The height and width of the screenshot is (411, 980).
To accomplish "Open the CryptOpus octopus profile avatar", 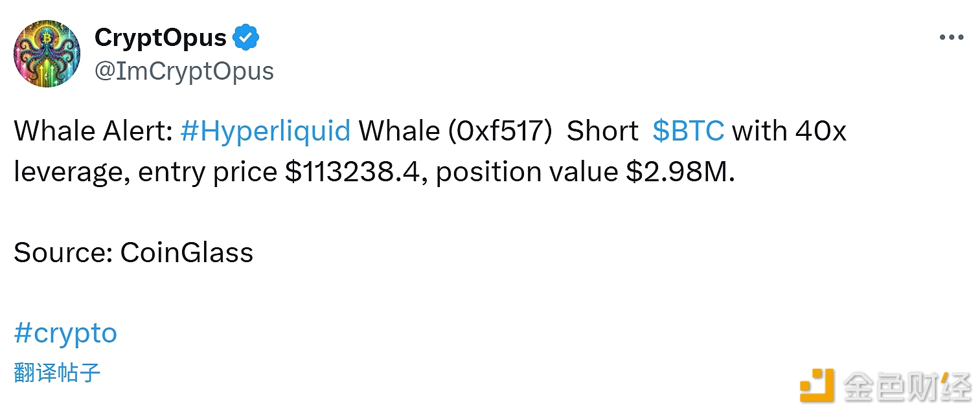I will coord(47,53).
